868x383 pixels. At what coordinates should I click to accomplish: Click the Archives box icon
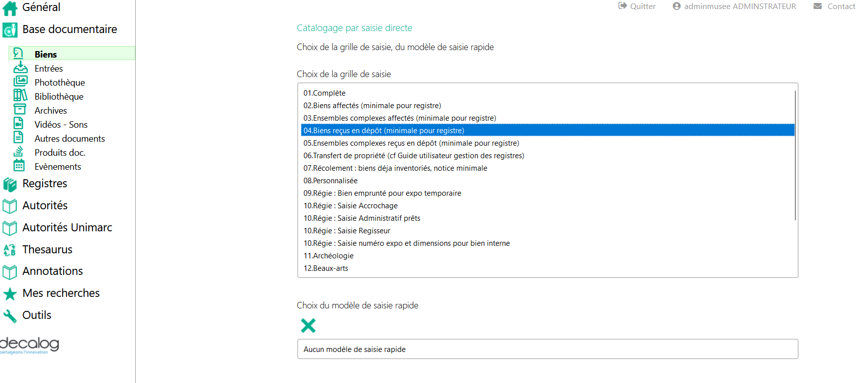(x=20, y=109)
